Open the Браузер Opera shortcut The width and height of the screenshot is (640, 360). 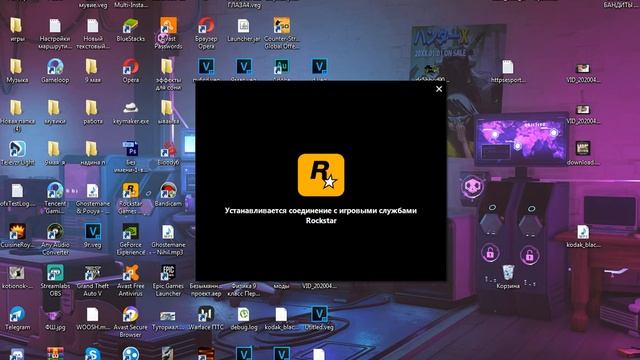click(206, 33)
